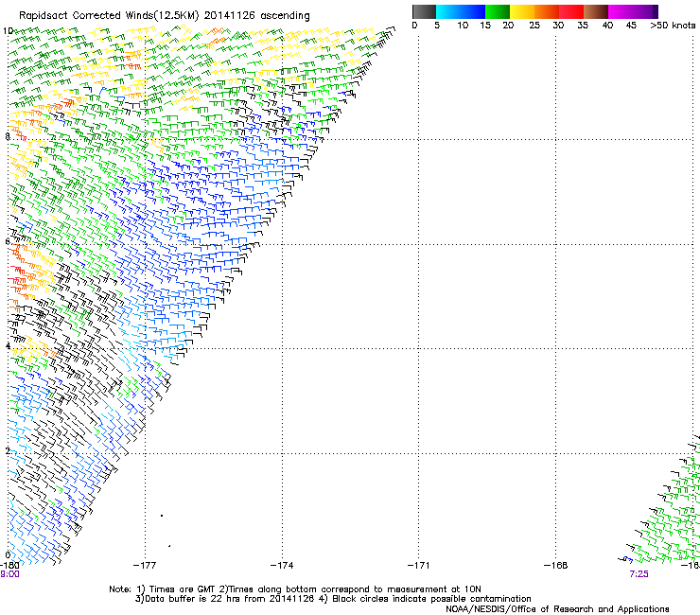
Task: Click the blue wind barb near 7:25 label
Action: [x=627, y=559]
